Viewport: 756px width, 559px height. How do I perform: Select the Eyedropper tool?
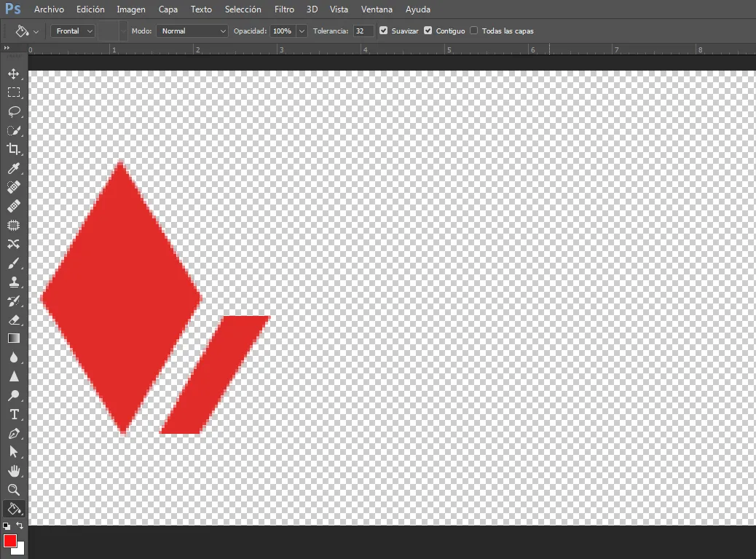click(14, 168)
